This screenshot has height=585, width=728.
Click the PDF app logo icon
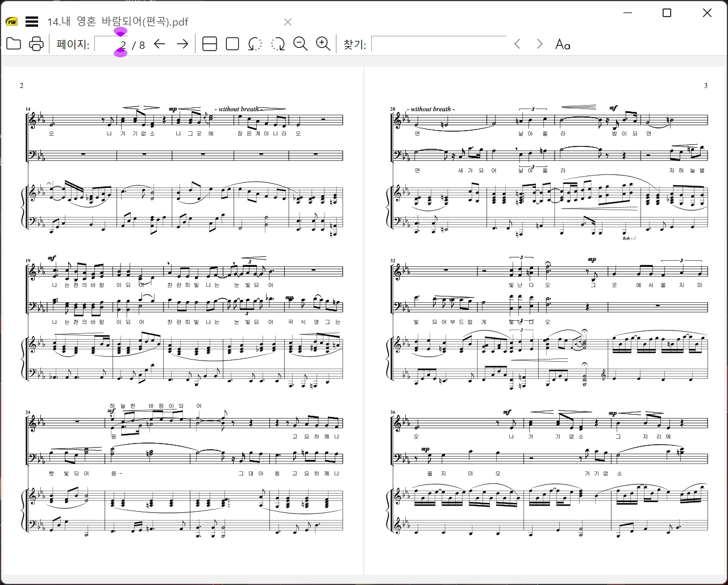12,22
